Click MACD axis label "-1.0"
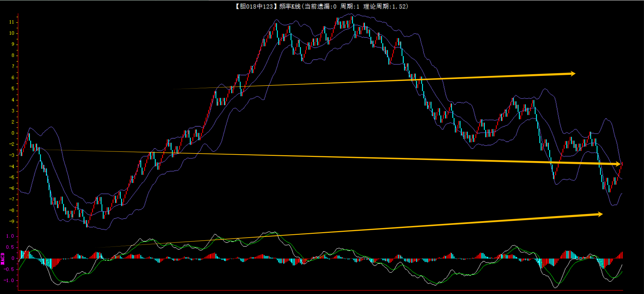 (x=9, y=280)
